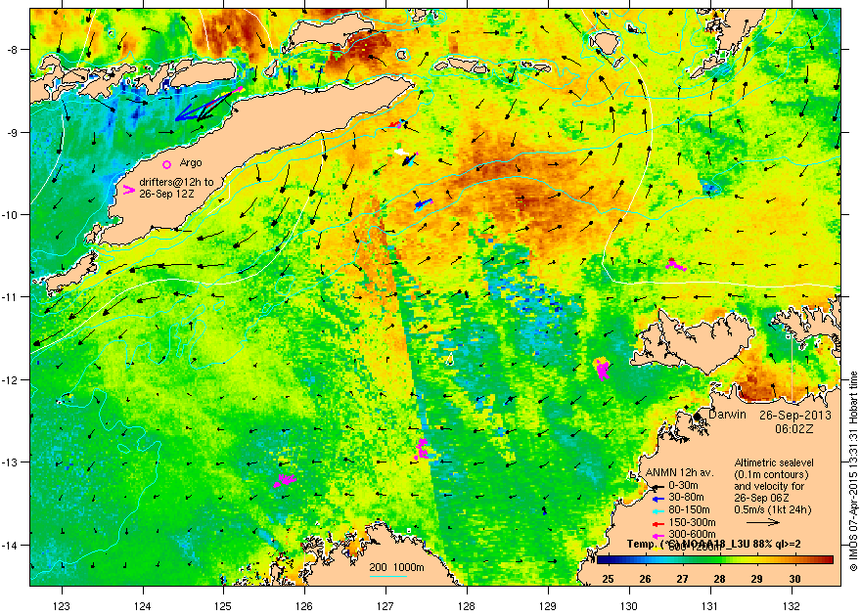Click the colorbar value 30
Image resolution: width=861 pixels, height=616 pixels.
point(794,579)
